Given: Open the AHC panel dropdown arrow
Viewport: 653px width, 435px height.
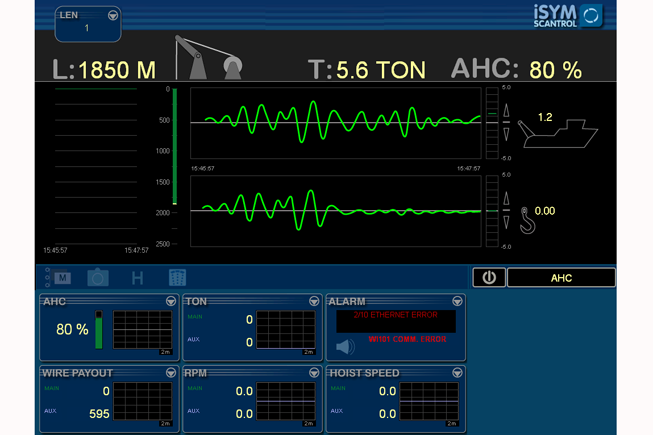Looking at the screenshot, I should 170,301.
